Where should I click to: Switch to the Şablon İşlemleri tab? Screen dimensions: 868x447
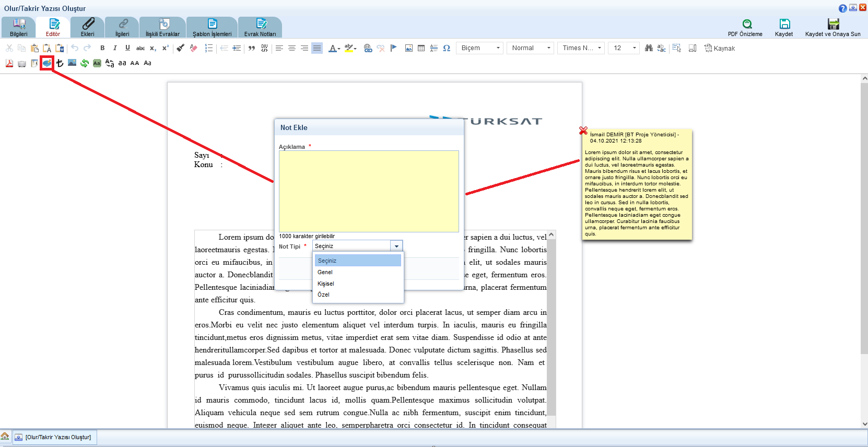click(x=212, y=27)
